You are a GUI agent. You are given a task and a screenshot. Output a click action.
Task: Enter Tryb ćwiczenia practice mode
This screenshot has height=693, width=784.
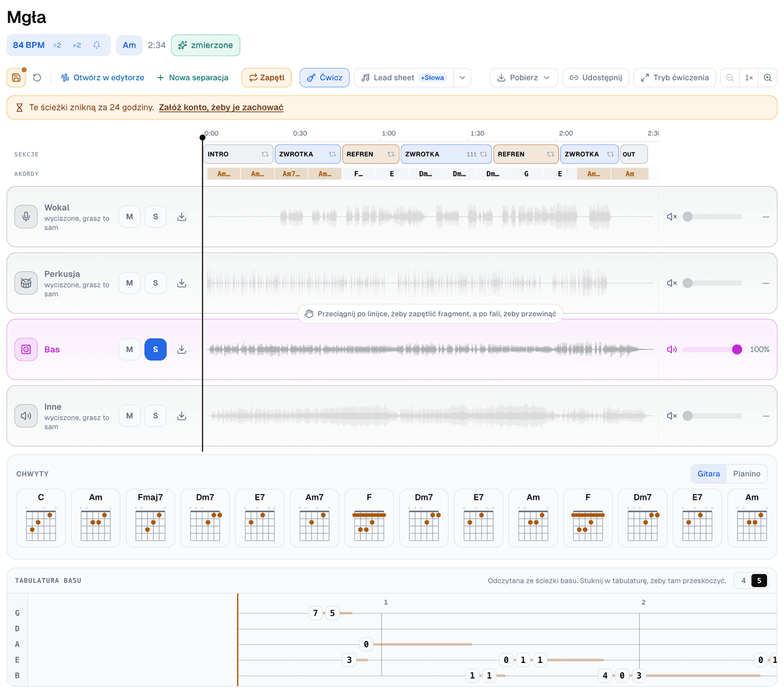coord(675,78)
